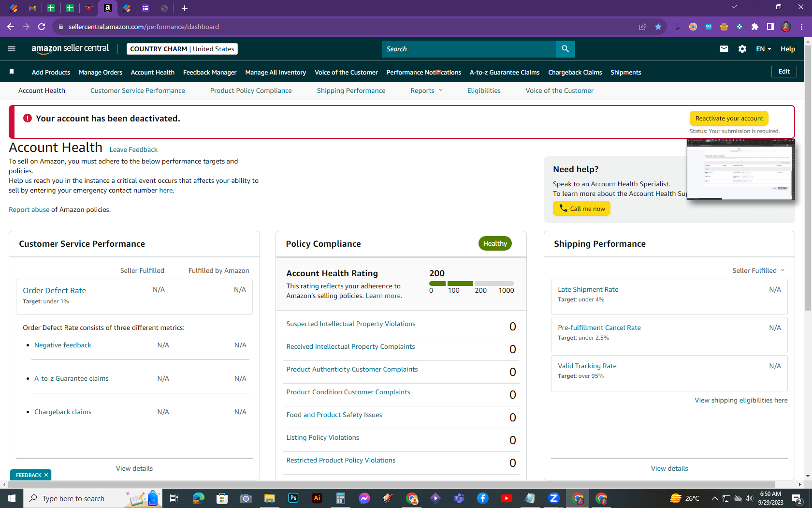
Task: Open the settings gear icon
Action: coord(742,49)
